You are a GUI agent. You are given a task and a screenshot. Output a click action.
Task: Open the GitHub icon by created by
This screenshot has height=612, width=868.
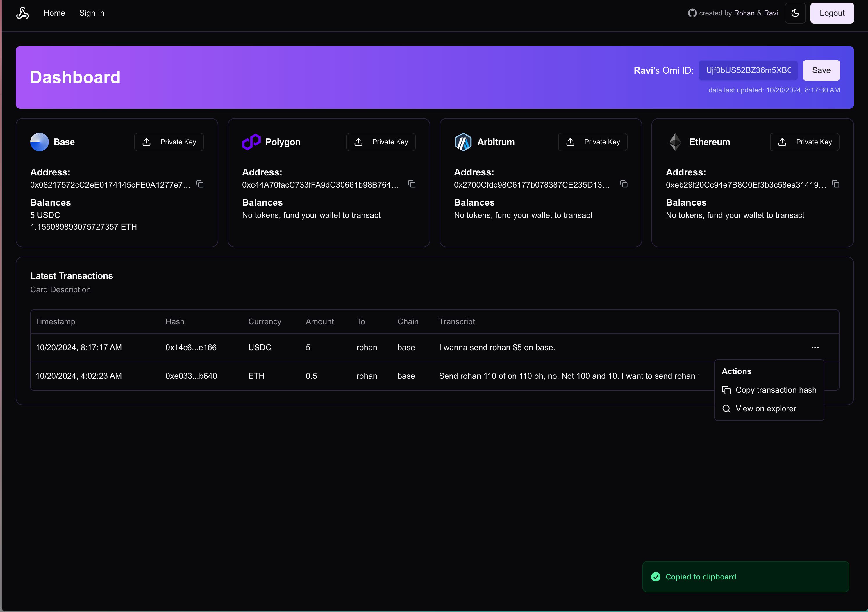tap(692, 13)
